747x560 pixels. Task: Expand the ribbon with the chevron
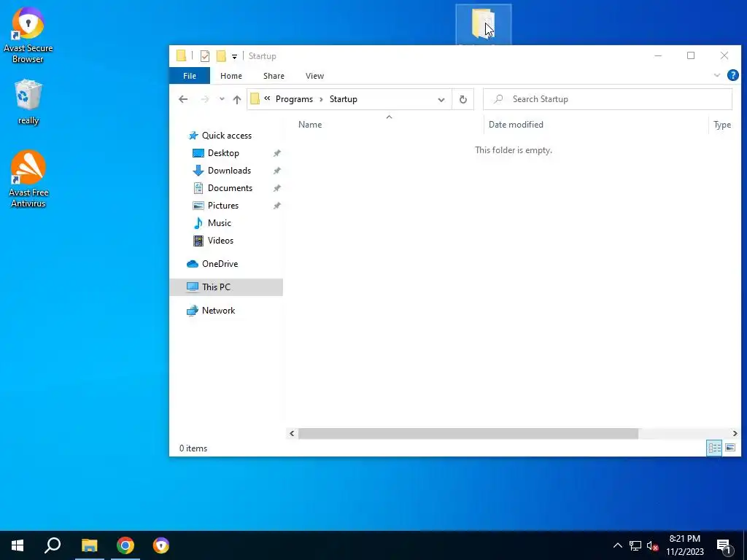tap(716, 75)
